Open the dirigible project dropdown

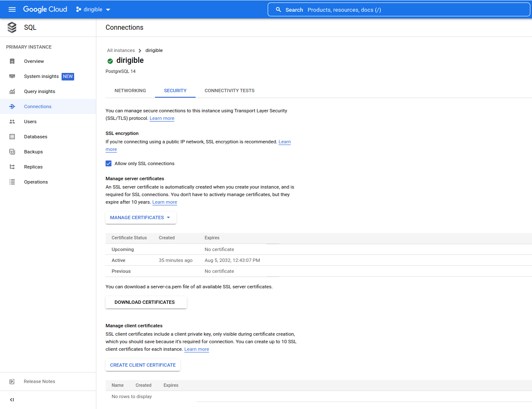93,9
